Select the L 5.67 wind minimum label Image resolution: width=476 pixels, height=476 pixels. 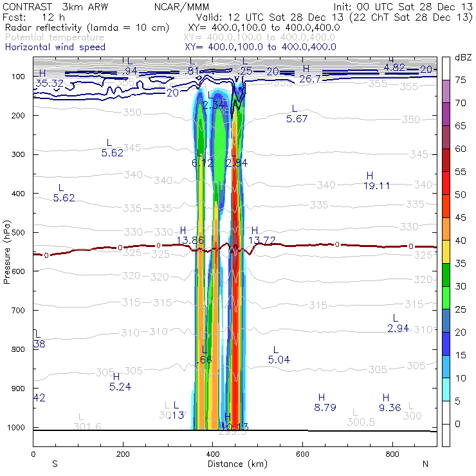pos(298,114)
